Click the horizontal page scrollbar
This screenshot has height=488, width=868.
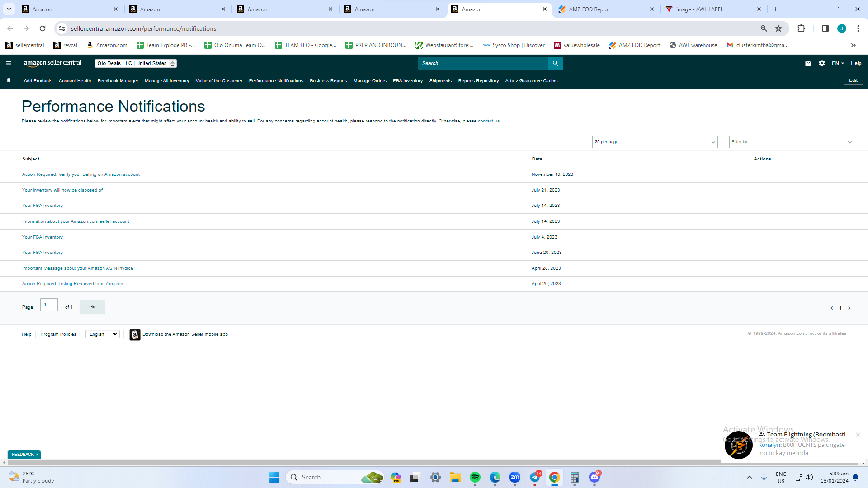point(432,462)
